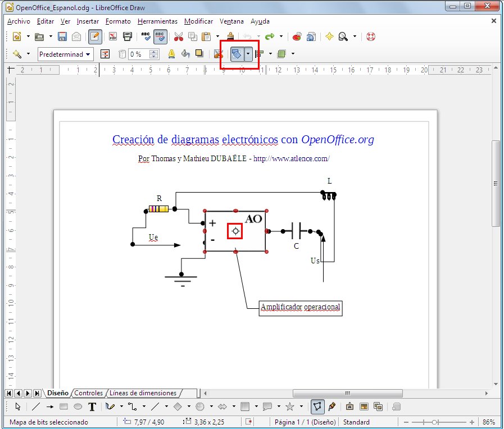Select the Text tool
The height and width of the screenshot is (429, 504).
pos(92,407)
